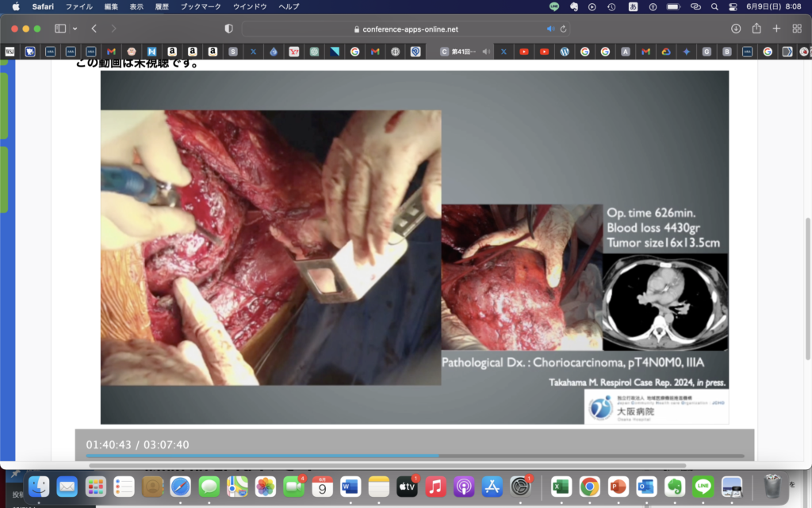
Task: Mute audio via address bar speaker icon
Action: (x=550, y=29)
